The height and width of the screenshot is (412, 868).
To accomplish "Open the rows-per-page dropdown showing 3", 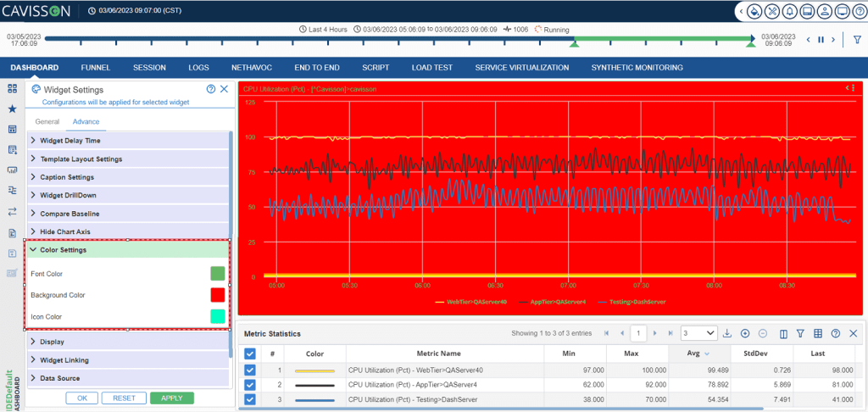I will click(699, 333).
